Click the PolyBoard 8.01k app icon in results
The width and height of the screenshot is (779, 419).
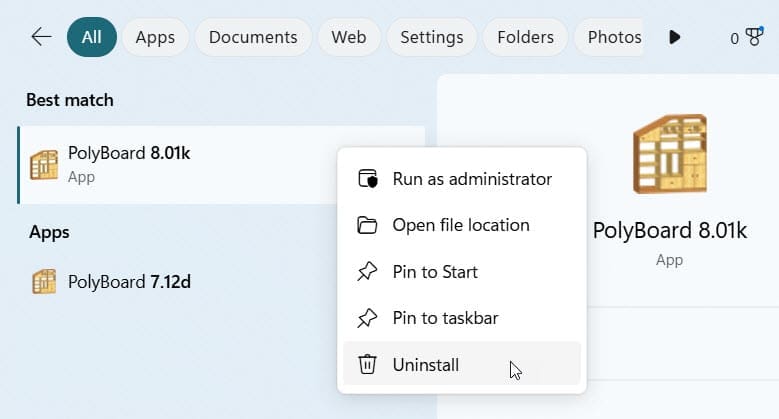coord(44,164)
